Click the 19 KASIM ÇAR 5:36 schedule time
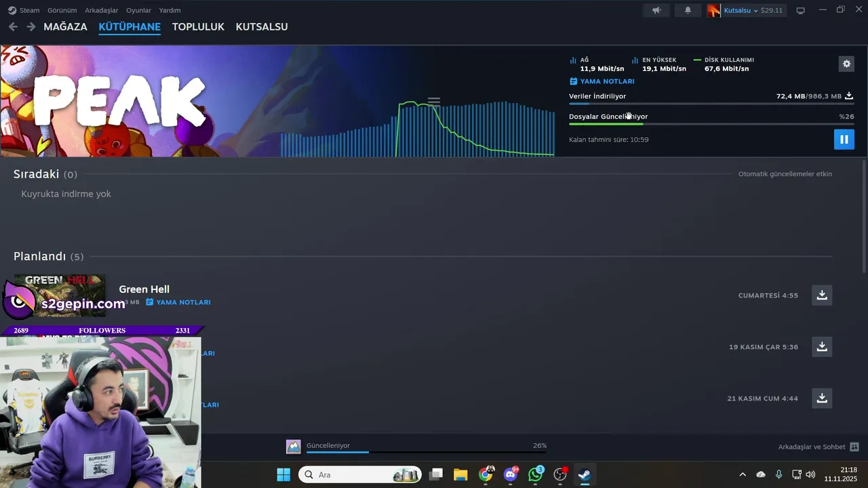Viewport: 868px width, 488px height. (x=764, y=347)
